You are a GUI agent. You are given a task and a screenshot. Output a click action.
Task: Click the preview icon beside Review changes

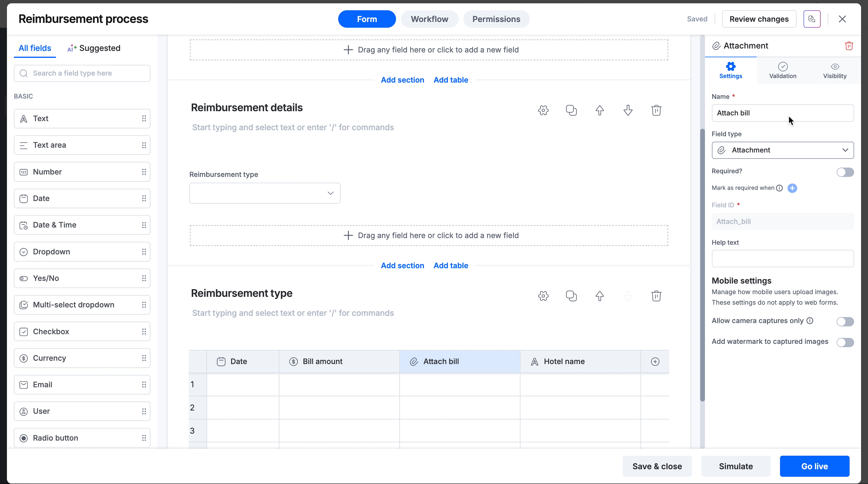[x=812, y=19]
